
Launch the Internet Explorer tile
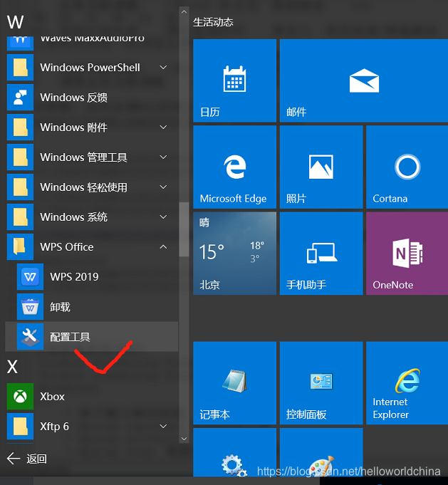(x=407, y=383)
